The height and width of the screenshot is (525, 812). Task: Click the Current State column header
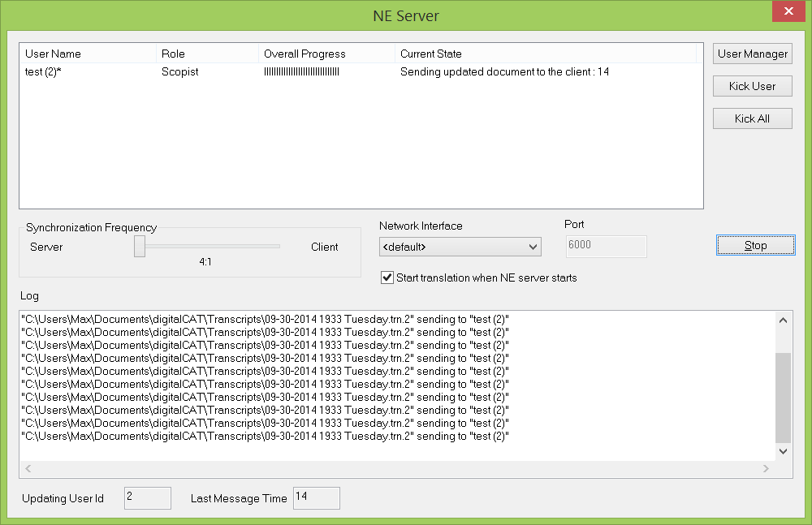point(544,54)
